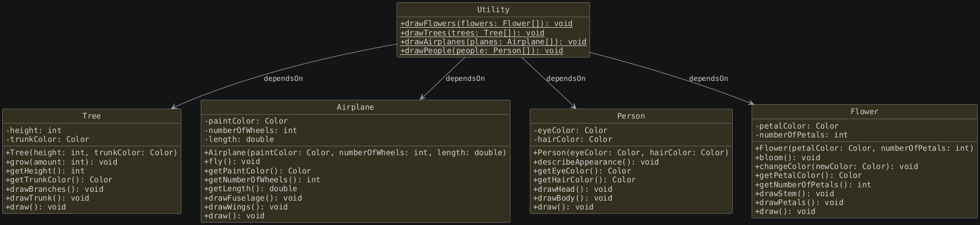Click the -numberOfWheels: int attribute
Viewport: 980px width, 225px height.
(x=251, y=130)
